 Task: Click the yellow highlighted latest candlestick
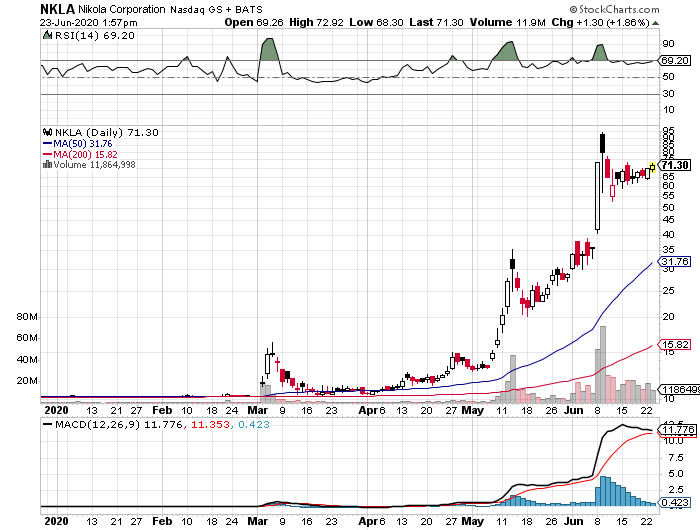(653, 167)
